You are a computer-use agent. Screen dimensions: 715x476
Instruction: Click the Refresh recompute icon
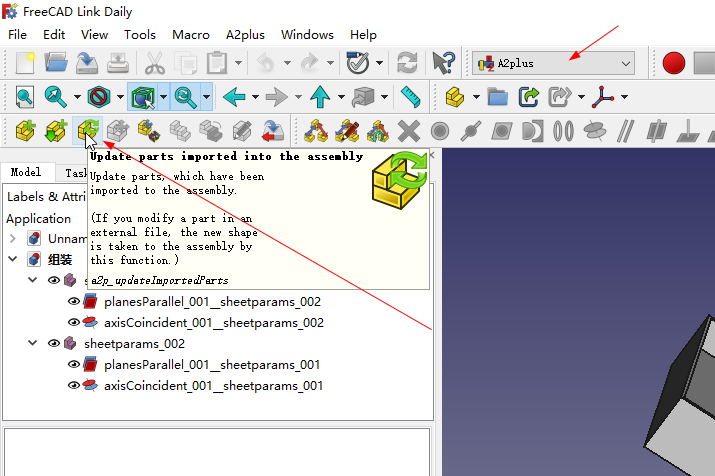(407, 63)
